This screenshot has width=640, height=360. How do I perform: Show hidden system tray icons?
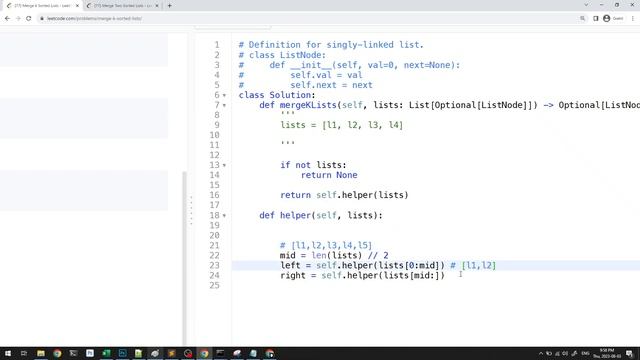point(541,353)
